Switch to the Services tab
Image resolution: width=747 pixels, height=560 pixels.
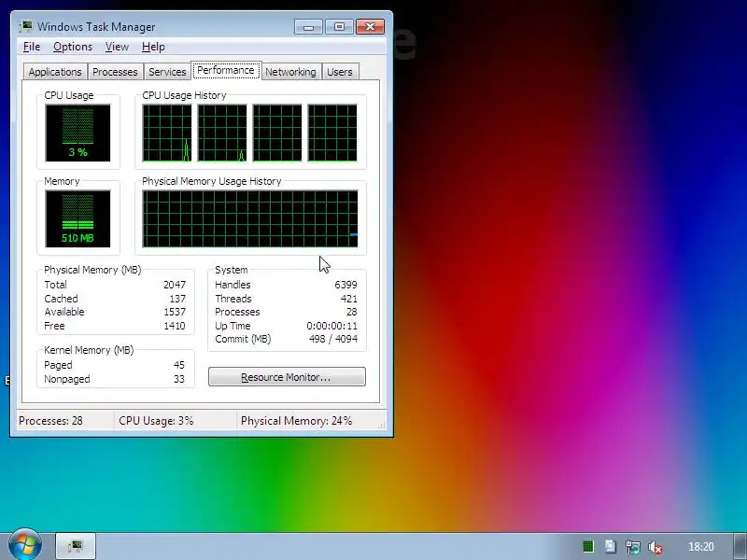[167, 72]
